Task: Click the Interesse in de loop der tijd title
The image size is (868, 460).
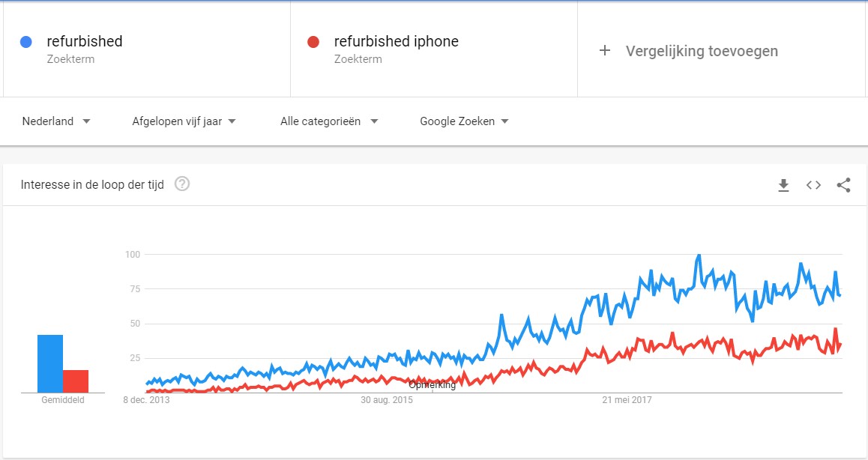Action: click(94, 184)
